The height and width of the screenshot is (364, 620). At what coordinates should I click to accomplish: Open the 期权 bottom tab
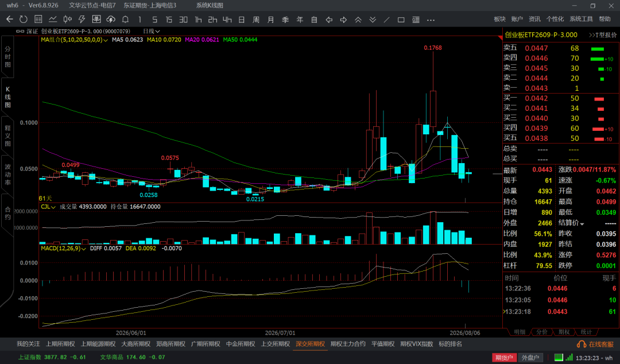tap(564, 332)
